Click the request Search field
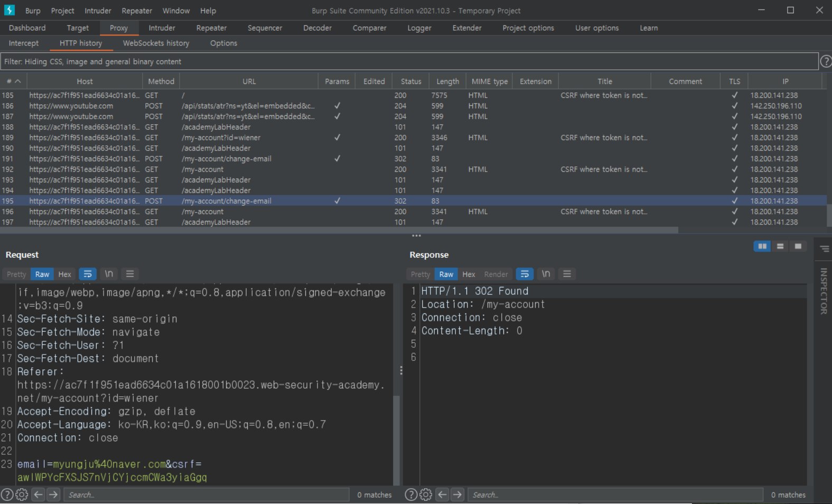832x504 pixels. [207, 495]
